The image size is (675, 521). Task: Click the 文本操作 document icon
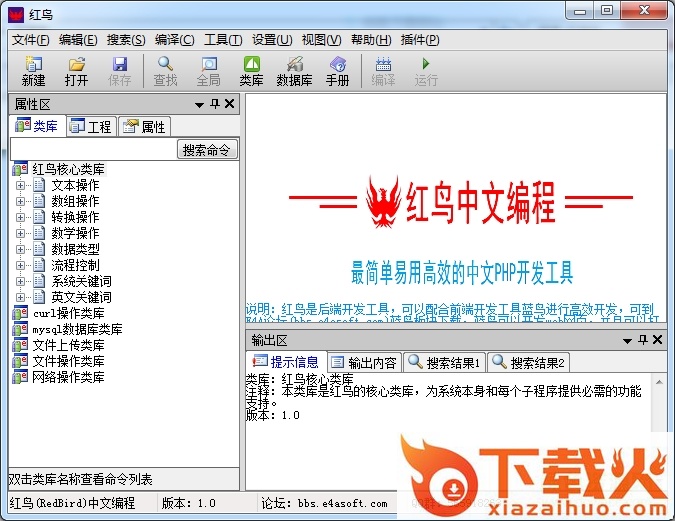(x=39, y=185)
